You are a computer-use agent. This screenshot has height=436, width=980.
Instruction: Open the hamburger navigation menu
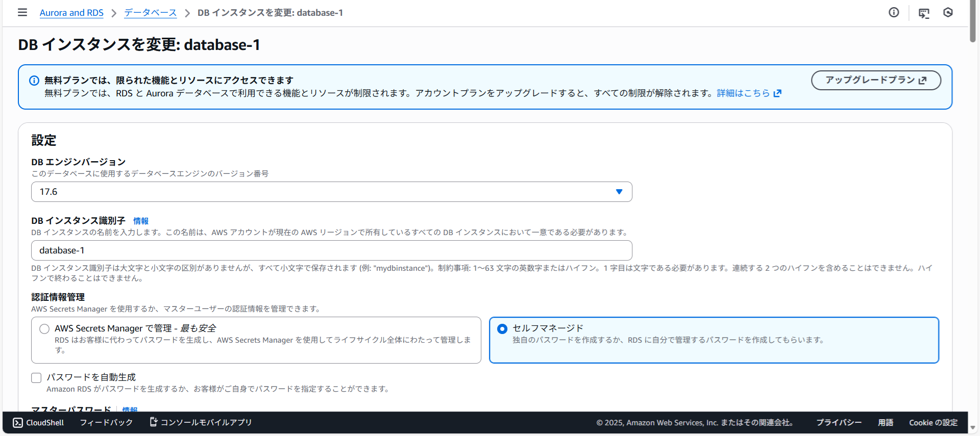[x=22, y=12]
